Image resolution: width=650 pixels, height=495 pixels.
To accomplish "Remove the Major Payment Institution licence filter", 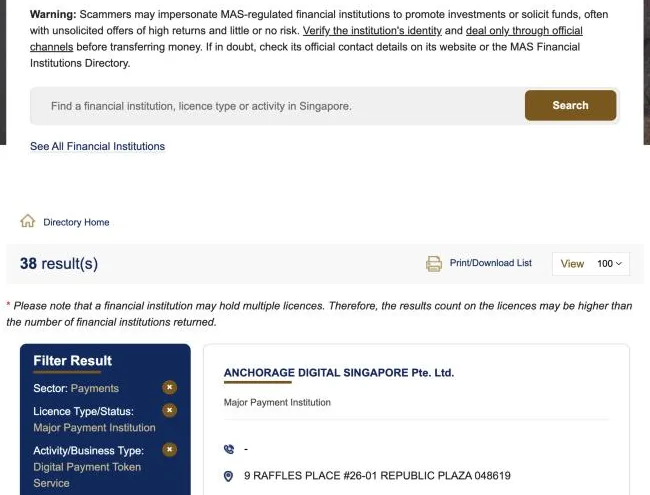I will pyautogui.click(x=169, y=410).
